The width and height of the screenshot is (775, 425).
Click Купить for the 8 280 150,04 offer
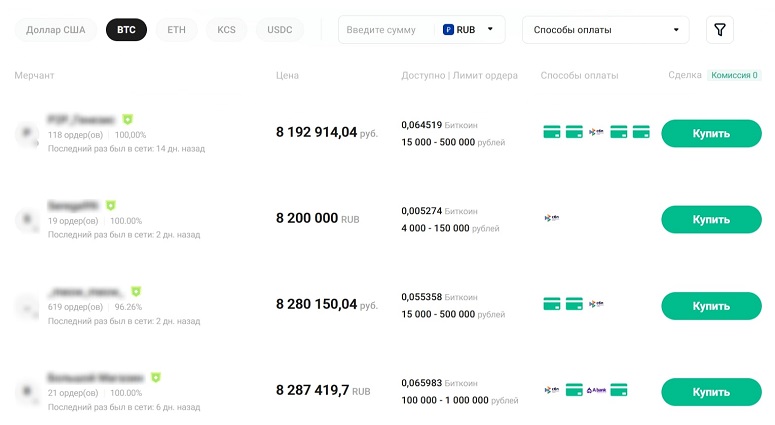[711, 306]
